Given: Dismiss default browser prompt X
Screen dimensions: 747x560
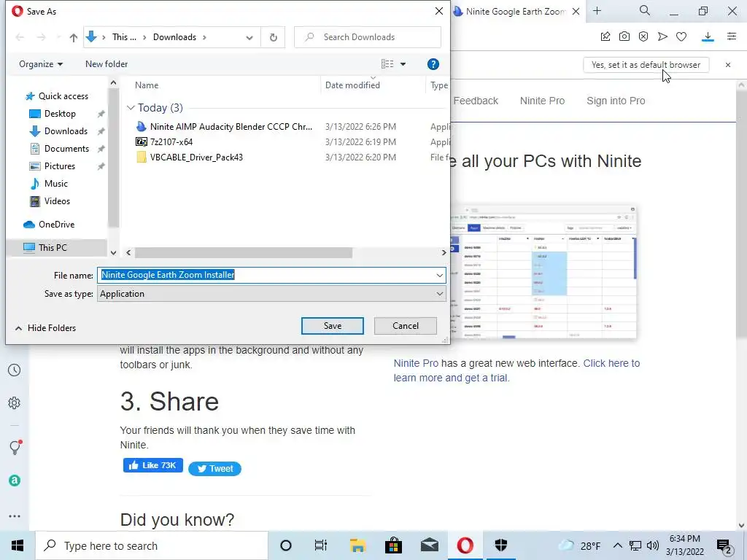Looking at the screenshot, I should coord(727,65).
